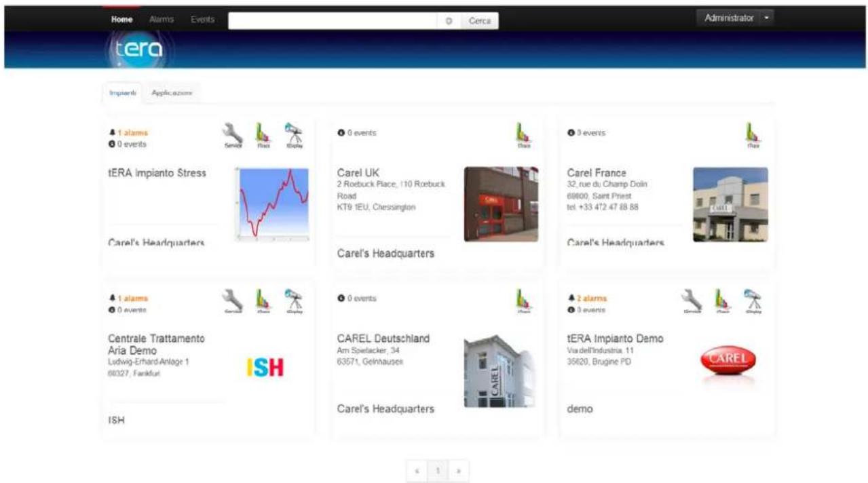Click 'ISH' group label under Centrale Trattamento
The height and width of the screenshot is (483, 868).
click(116, 421)
